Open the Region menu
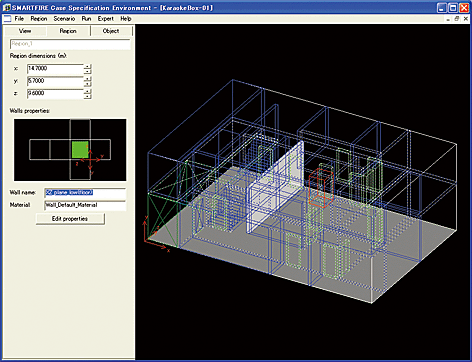472x362 pixels. pyautogui.click(x=39, y=19)
